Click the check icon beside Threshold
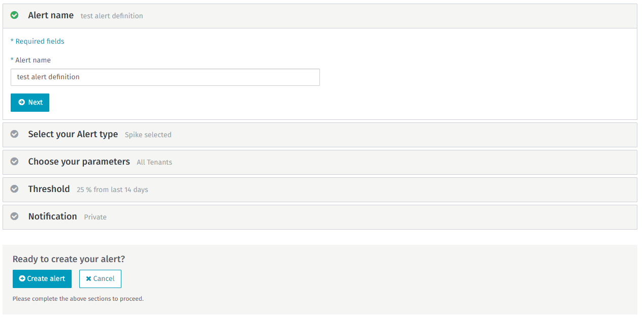The image size is (644, 317). [x=15, y=189]
